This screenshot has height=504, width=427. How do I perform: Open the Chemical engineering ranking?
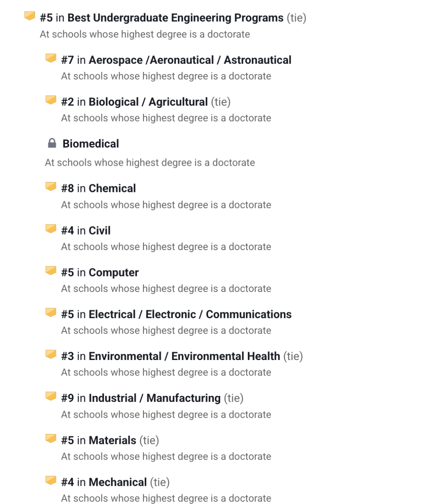112,188
